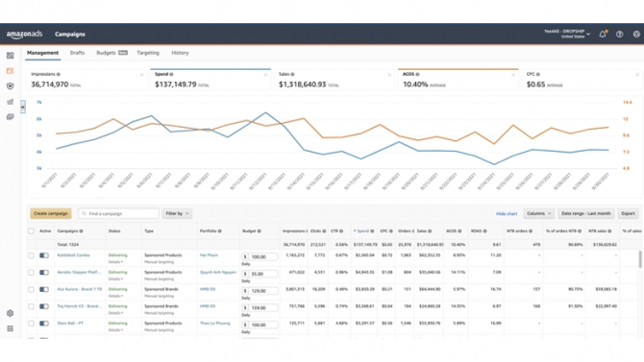This screenshot has width=644, height=362.
Task: Click info icon in ROAS column header
Action: [x=484, y=231]
